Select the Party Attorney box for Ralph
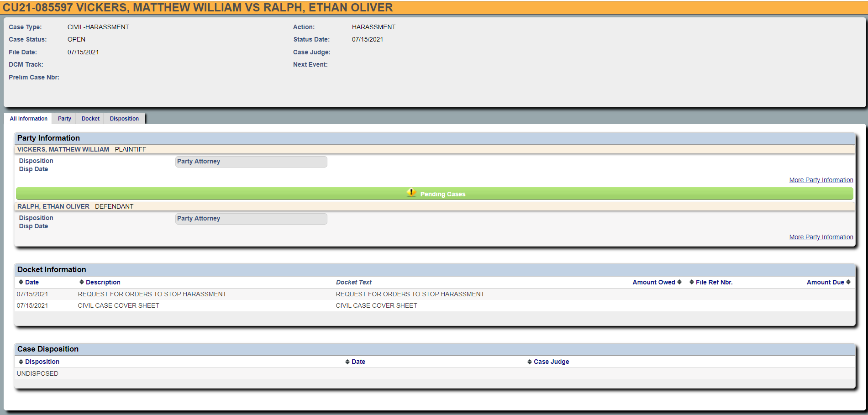The image size is (868, 415). coord(251,219)
